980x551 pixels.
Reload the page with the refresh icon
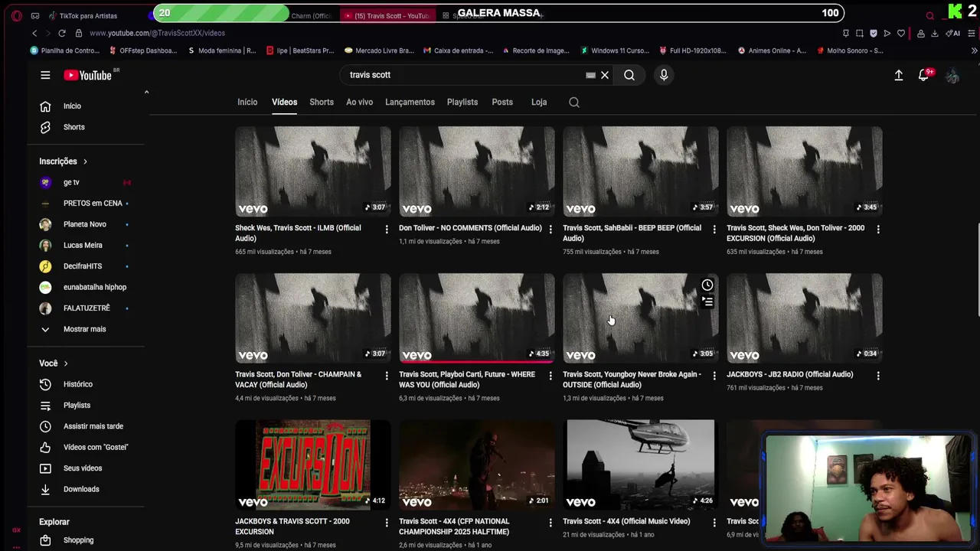(x=62, y=34)
